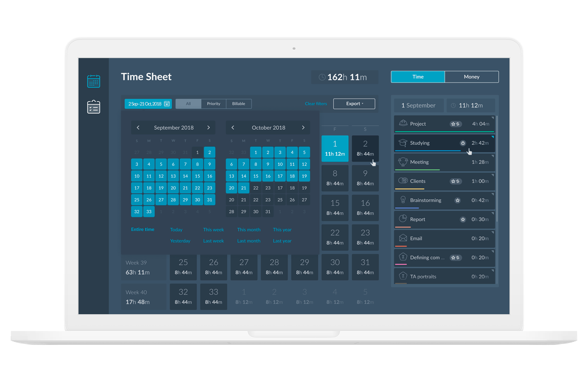Expand the Clients card corner arrow
This screenshot has height=382, width=588.
click(492, 175)
